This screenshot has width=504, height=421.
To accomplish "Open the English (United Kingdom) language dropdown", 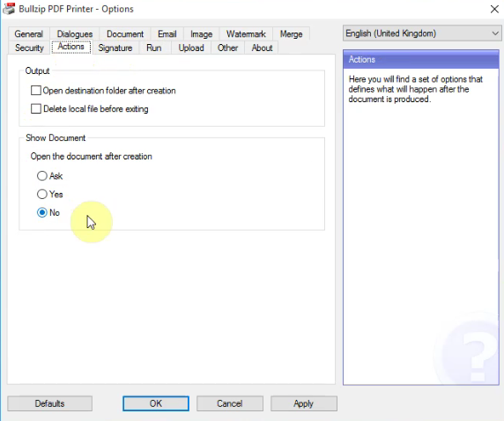I will coord(422,33).
